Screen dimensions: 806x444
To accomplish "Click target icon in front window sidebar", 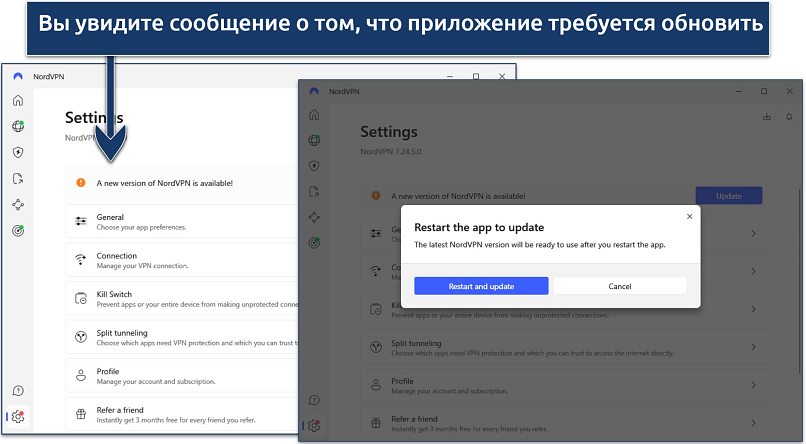I will 314,243.
